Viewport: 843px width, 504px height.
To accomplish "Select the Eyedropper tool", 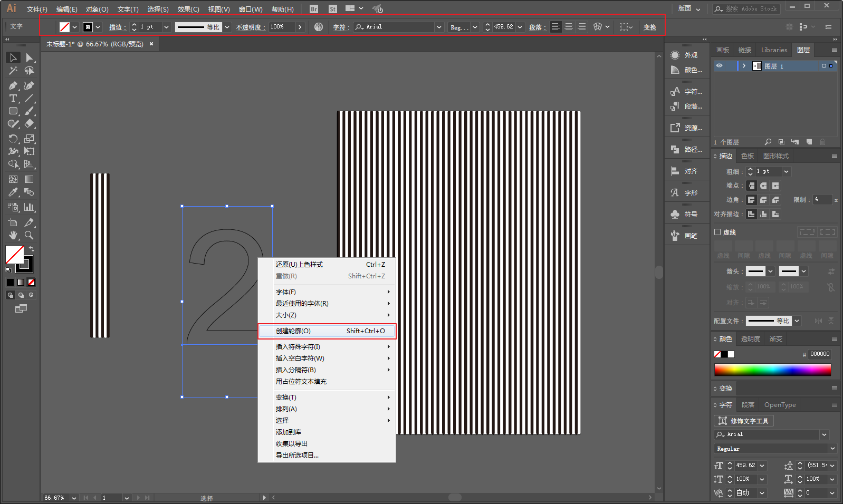I will pos(13,192).
